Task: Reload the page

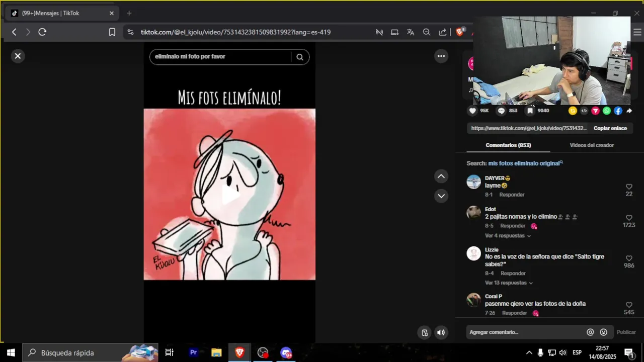Action: [42, 32]
